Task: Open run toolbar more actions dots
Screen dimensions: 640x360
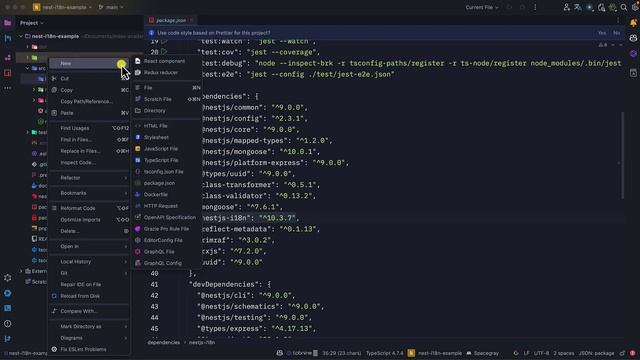Action: [x=535, y=7]
